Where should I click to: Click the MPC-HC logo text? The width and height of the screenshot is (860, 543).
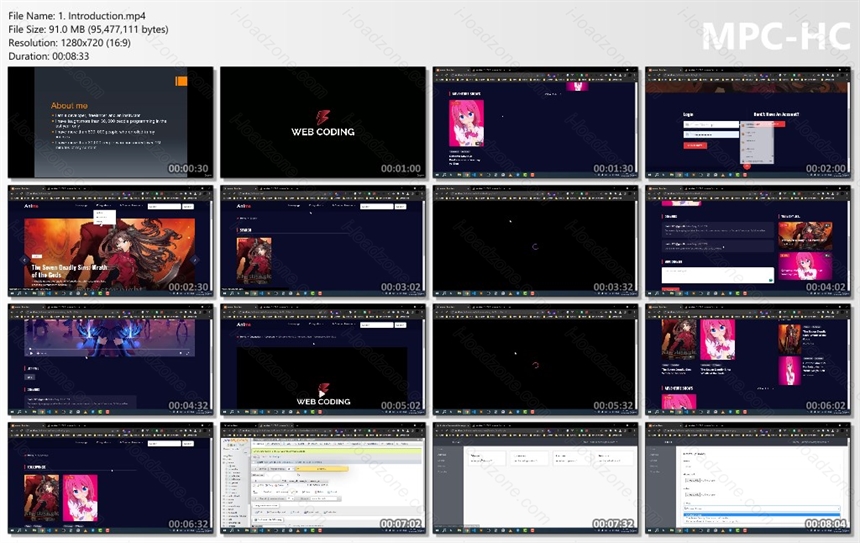tap(776, 37)
